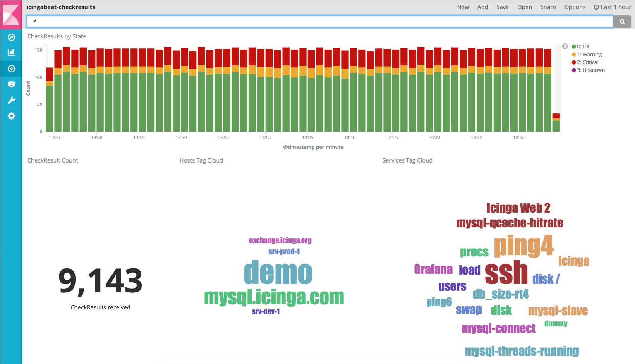Click the mysql-qcache-hitrate service tag
This screenshot has height=364, width=635.
click(510, 223)
